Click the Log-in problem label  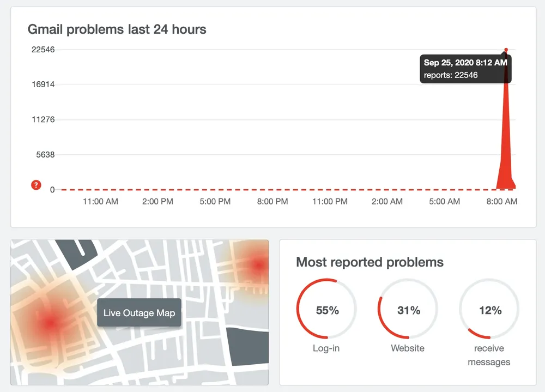(326, 348)
